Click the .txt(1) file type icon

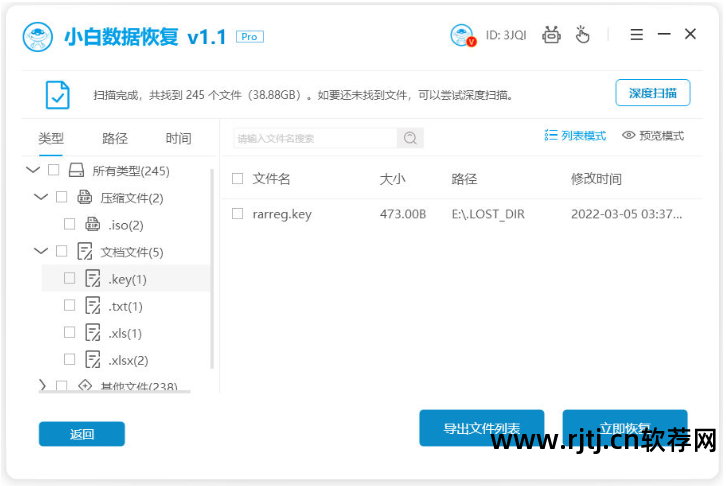pyautogui.click(x=93, y=305)
